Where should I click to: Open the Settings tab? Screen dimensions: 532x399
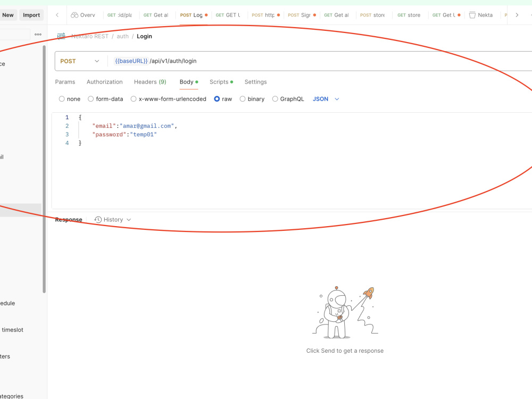point(255,82)
